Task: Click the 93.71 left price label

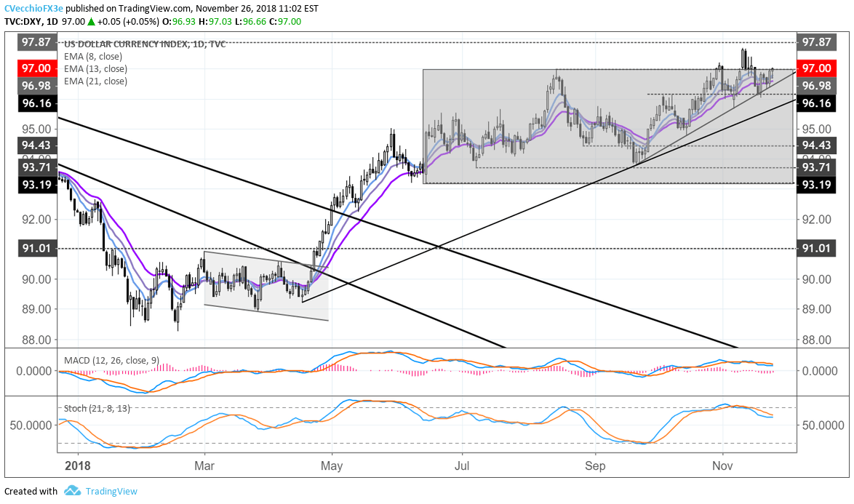Action: coord(37,167)
